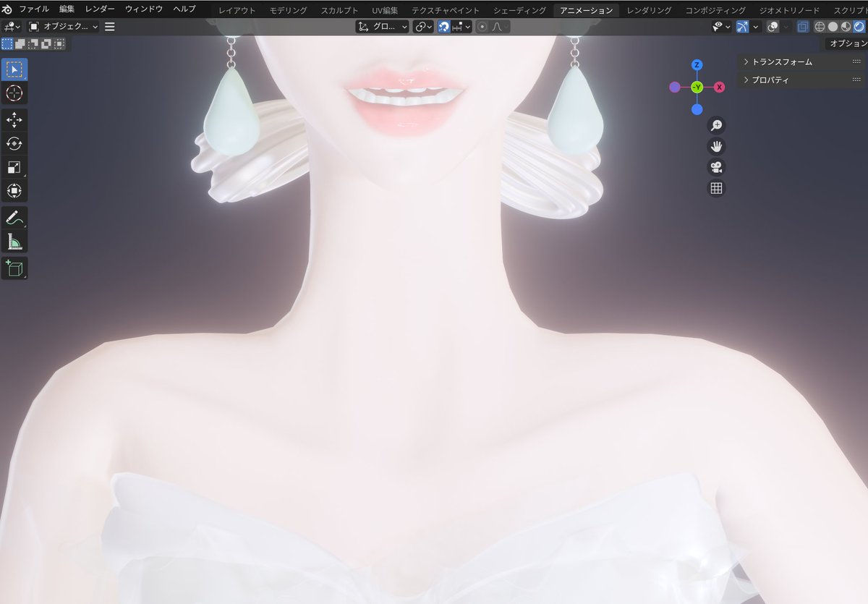This screenshot has width=868, height=604.
Task: Open the ウィンドウ menu
Action: click(x=144, y=9)
